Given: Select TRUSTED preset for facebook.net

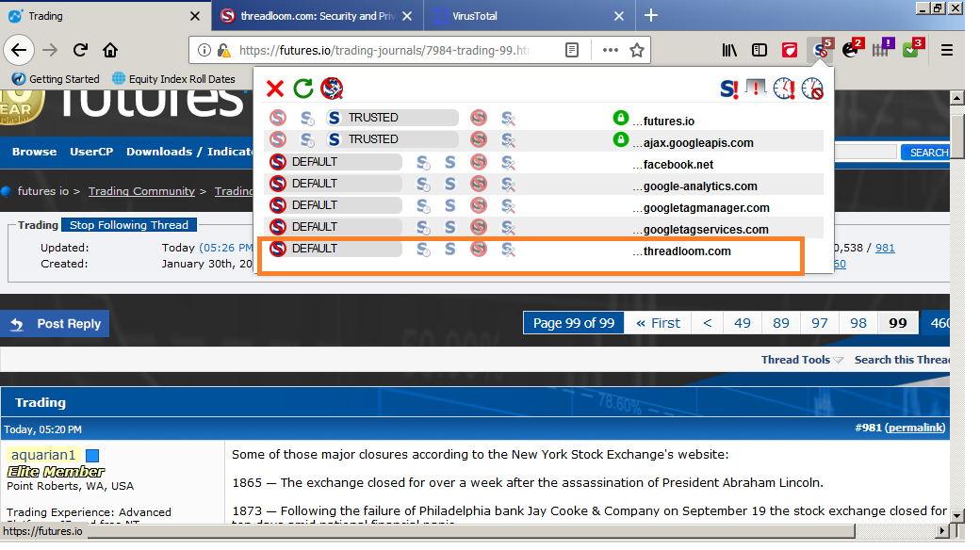Looking at the screenshot, I should point(450,163).
